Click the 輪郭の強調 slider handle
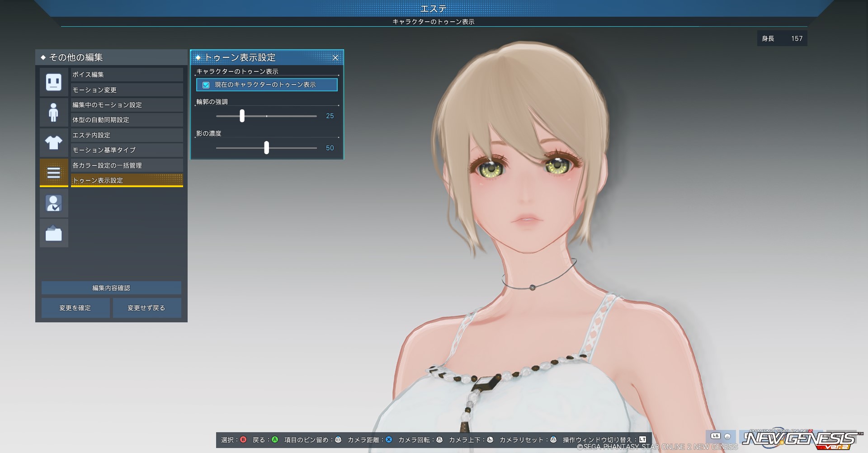Image resolution: width=868 pixels, height=453 pixels. click(x=242, y=116)
